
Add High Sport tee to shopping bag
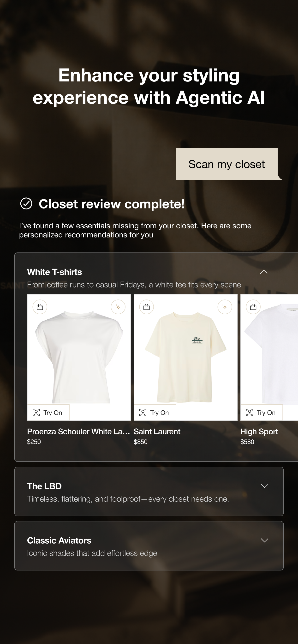coord(253,307)
